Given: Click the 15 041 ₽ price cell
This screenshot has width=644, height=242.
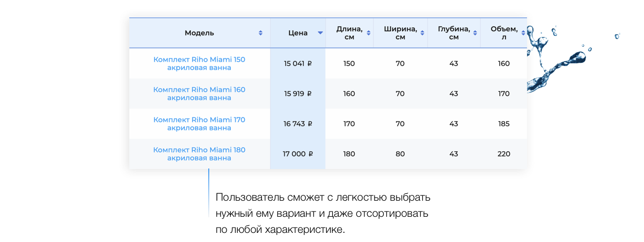Looking at the screenshot, I should click(x=298, y=63).
